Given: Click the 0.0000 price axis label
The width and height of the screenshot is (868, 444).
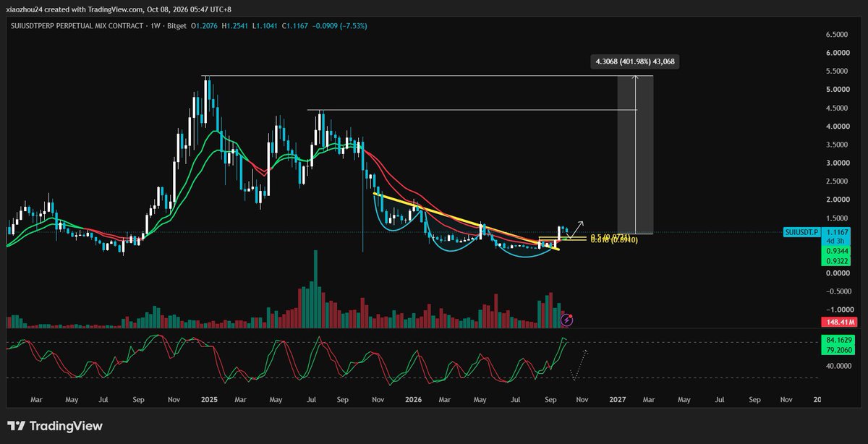Looking at the screenshot, I should tap(839, 273).
